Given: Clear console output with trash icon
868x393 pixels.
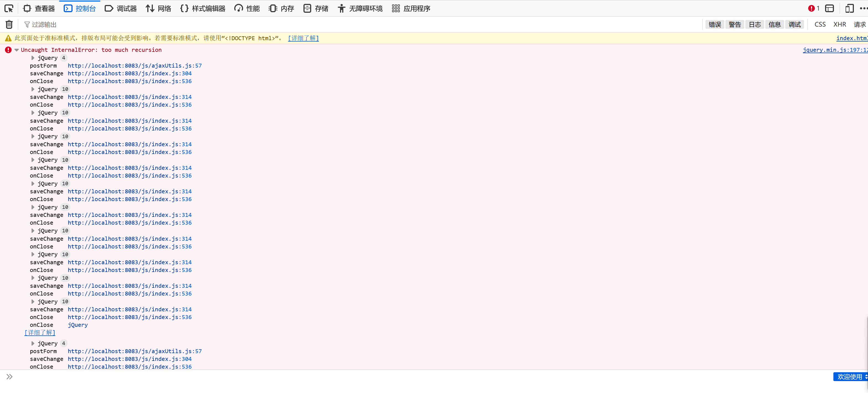Looking at the screenshot, I should coord(9,24).
